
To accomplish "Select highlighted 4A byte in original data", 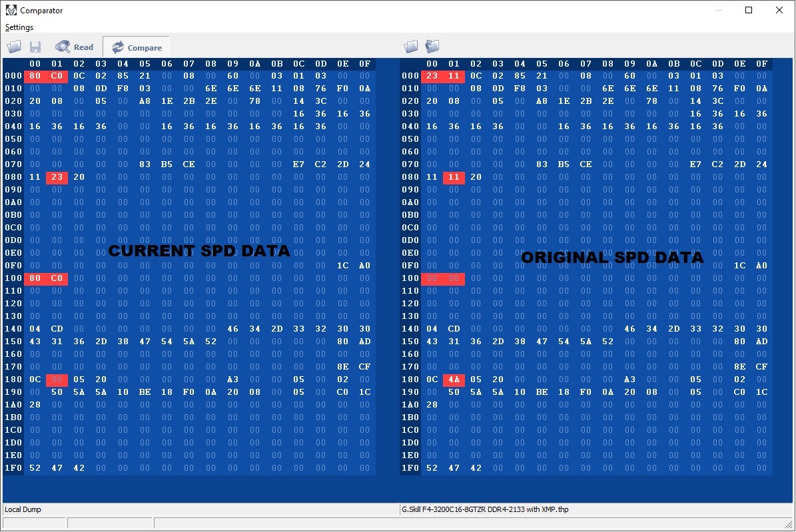I will click(x=454, y=380).
